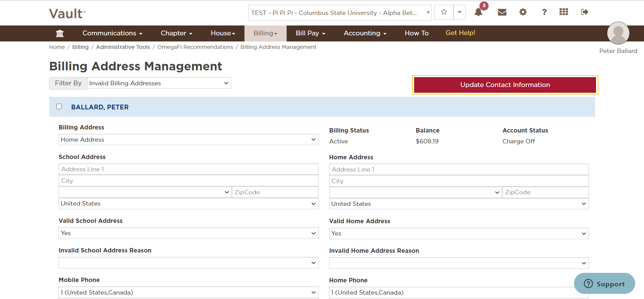The height and width of the screenshot is (299, 644).
Task: Open the Valid School Address dropdown
Action: pyautogui.click(x=188, y=233)
